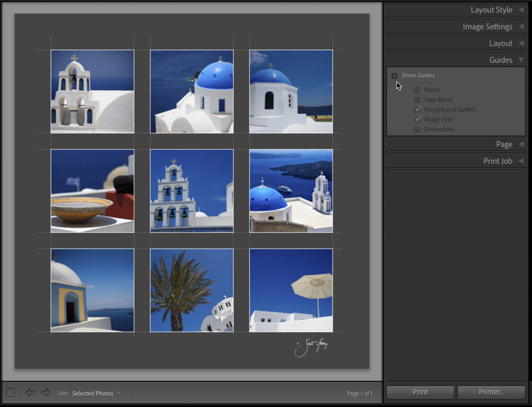Image resolution: width=532 pixels, height=407 pixels.
Task: Check the Rulers option
Action: (418, 89)
